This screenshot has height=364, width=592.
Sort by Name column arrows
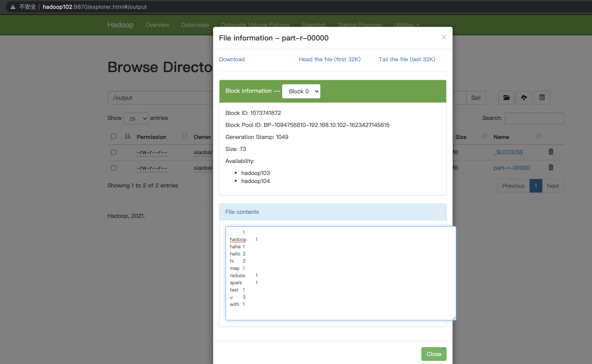point(538,137)
